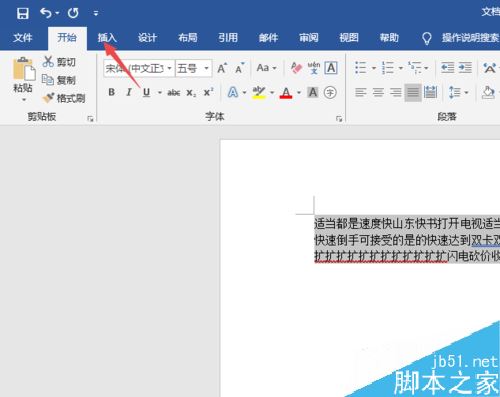Image resolution: width=500 pixels, height=397 pixels.
Task: Justify text alignment
Action: (x=413, y=92)
